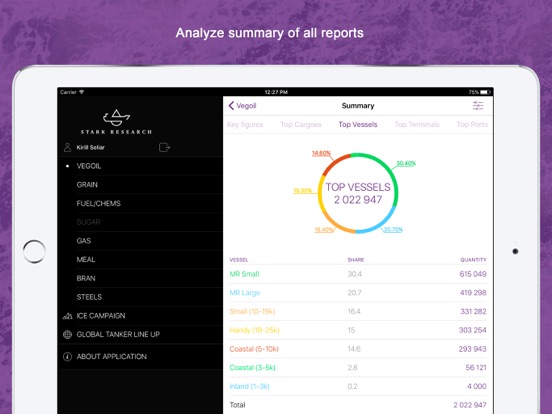Open the GAS report section
Viewport: 552px width, 414px height.
click(x=141, y=241)
